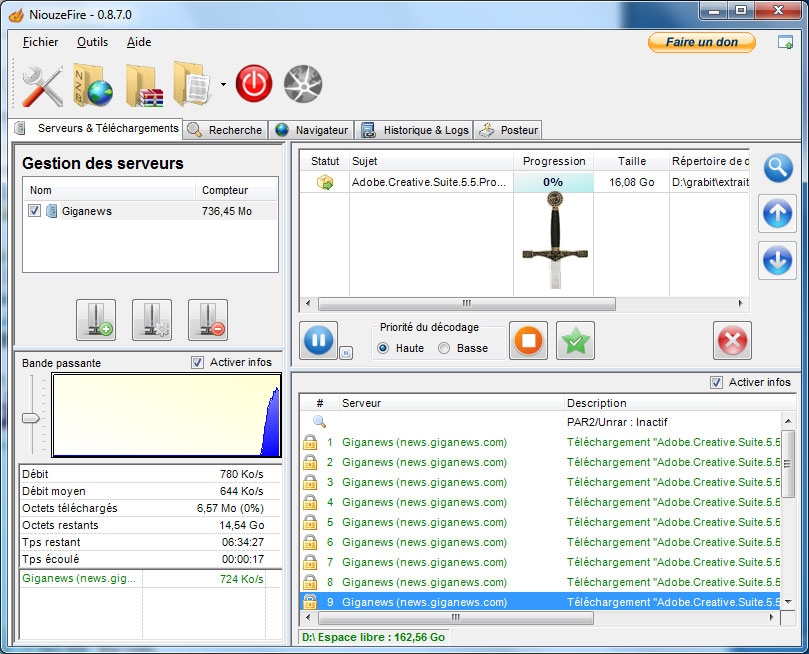The height and width of the screenshot is (654, 809).
Task: Switch to Historique & Logs tab
Action: (414, 130)
